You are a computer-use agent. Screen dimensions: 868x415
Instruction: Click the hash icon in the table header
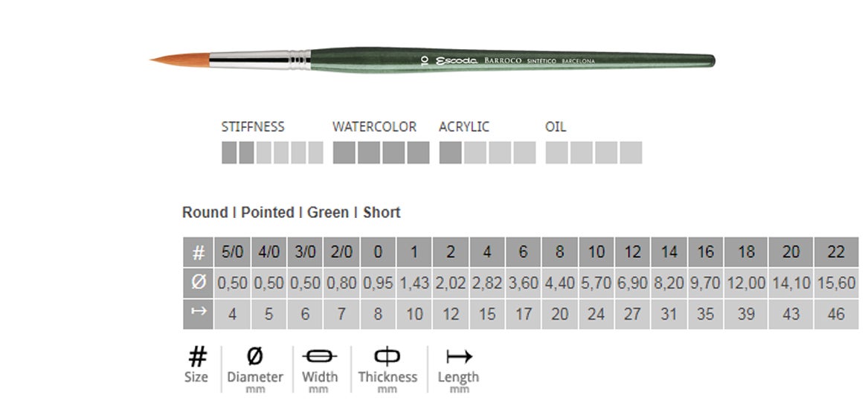(x=198, y=253)
